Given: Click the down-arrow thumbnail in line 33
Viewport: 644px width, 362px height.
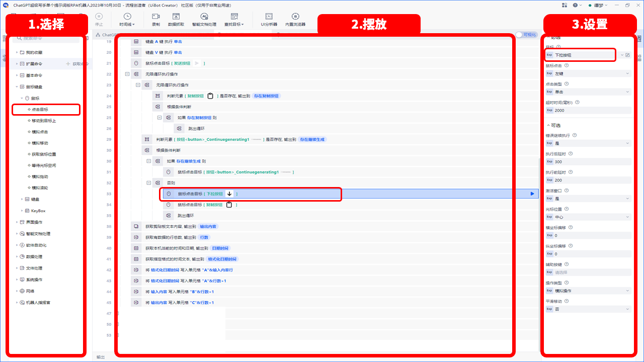Looking at the screenshot, I should point(229,194).
